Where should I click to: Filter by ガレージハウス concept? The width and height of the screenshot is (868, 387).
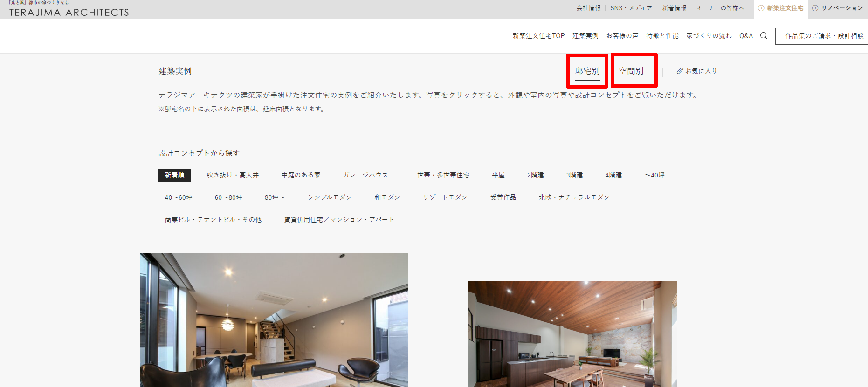(x=365, y=175)
